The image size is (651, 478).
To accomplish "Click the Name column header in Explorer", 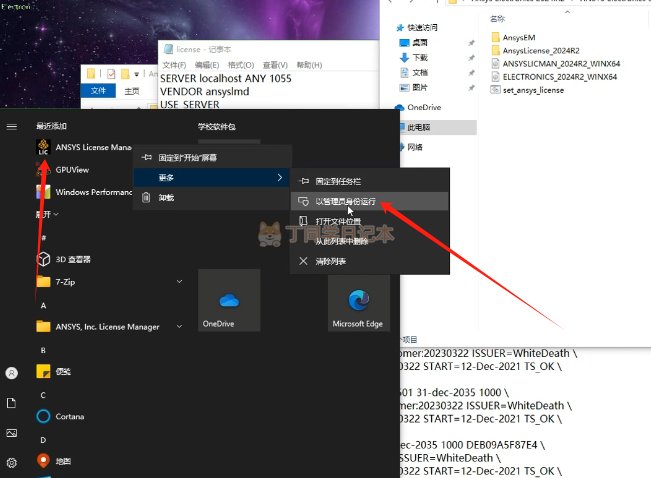I will point(497,19).
